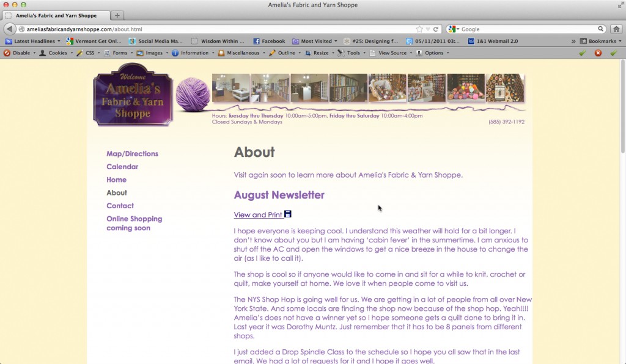Screen dimensions: 626x364
Task: Open the Calendar page link
Action: pos(122,167)
